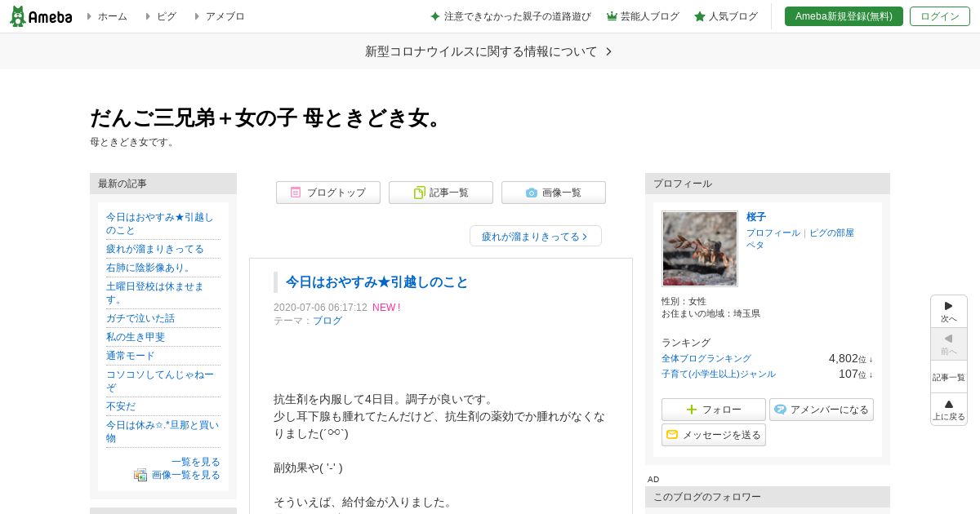Open recent post ガチで泣いた話
Screen dimensions: 980x514
click(140, 318)
